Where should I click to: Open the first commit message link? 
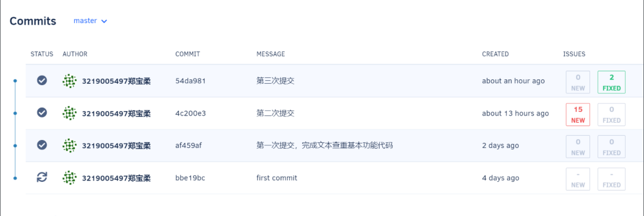pos(276,178)
